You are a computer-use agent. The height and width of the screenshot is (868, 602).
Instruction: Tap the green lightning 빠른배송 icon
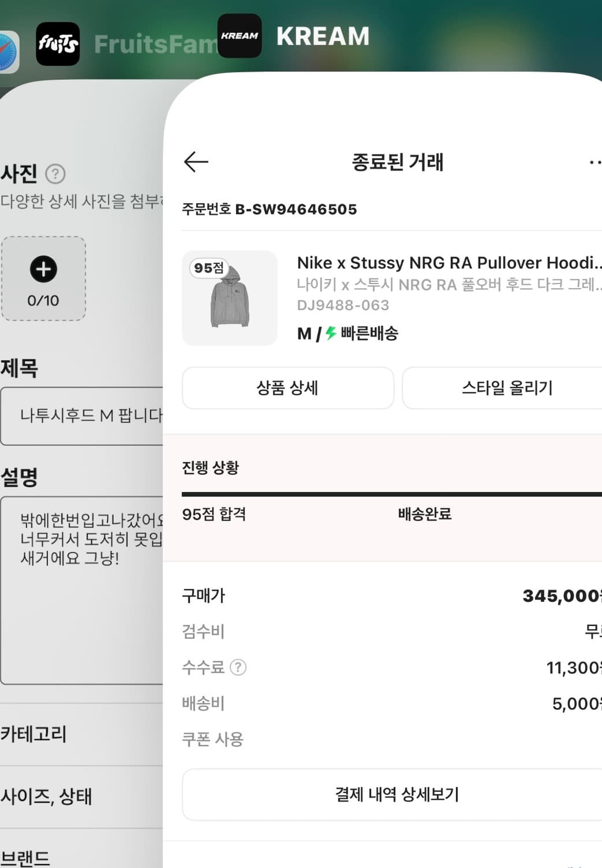(x=331, y=333)
